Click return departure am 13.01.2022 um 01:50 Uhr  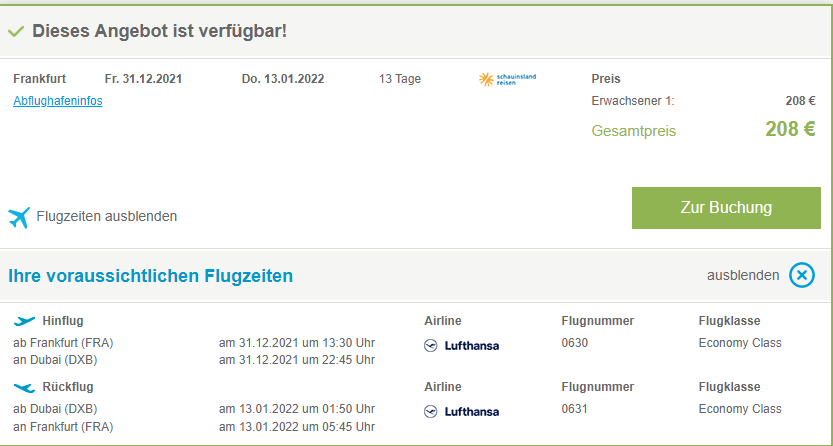pyautogui.click(x=297, y=409)
